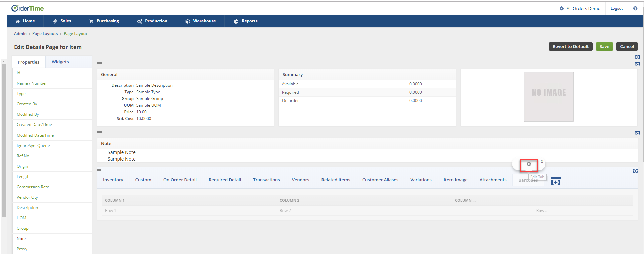This screenshot has width=644, height=254.
Task: Click the edit-row icon above the Note panel
Action: click(638, 133)
